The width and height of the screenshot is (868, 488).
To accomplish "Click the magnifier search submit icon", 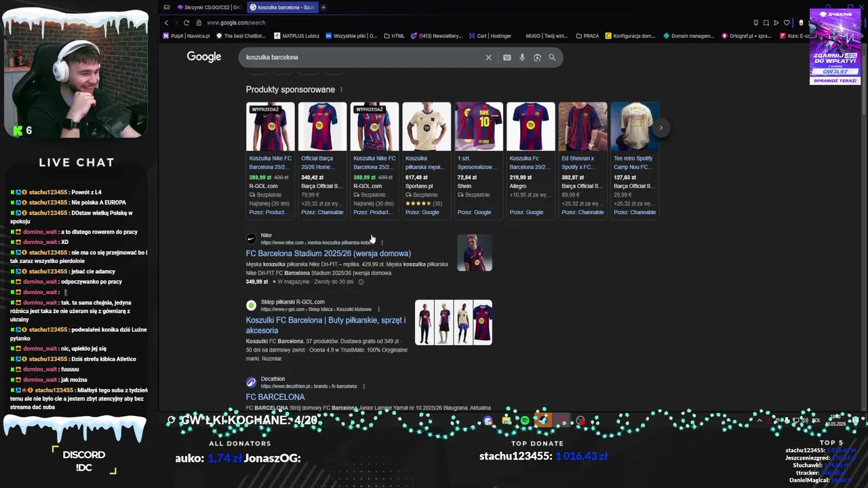I will point(552,58).
